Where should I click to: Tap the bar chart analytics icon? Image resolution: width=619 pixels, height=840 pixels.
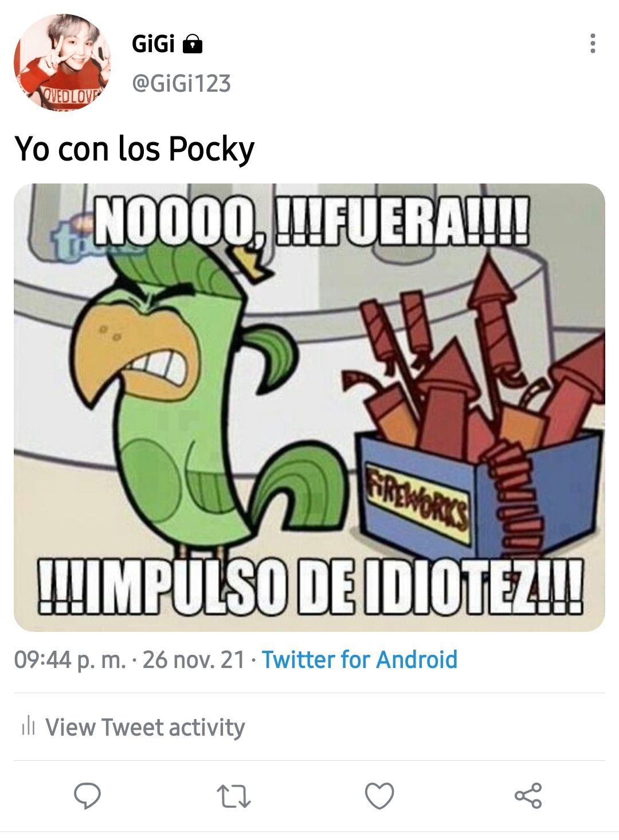point(28,726)
